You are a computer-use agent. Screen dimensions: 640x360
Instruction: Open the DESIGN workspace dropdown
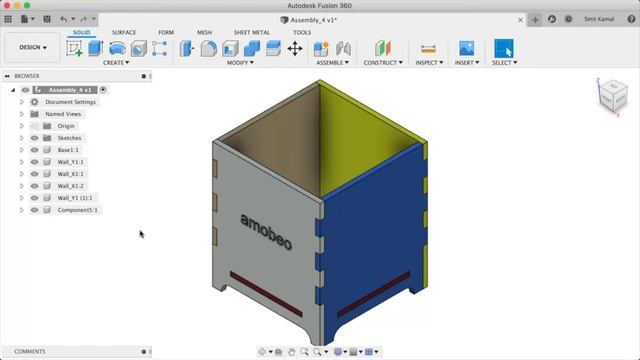(x=32, y=47)
